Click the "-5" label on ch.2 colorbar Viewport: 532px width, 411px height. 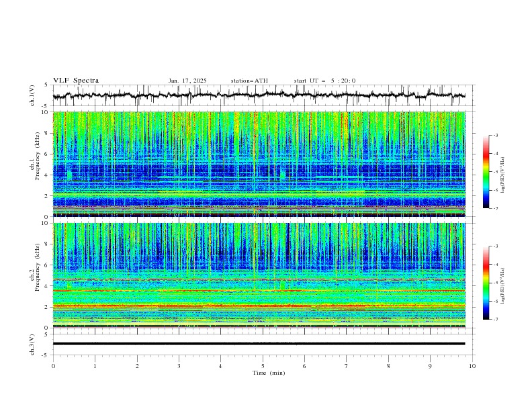tap(496, 283)
